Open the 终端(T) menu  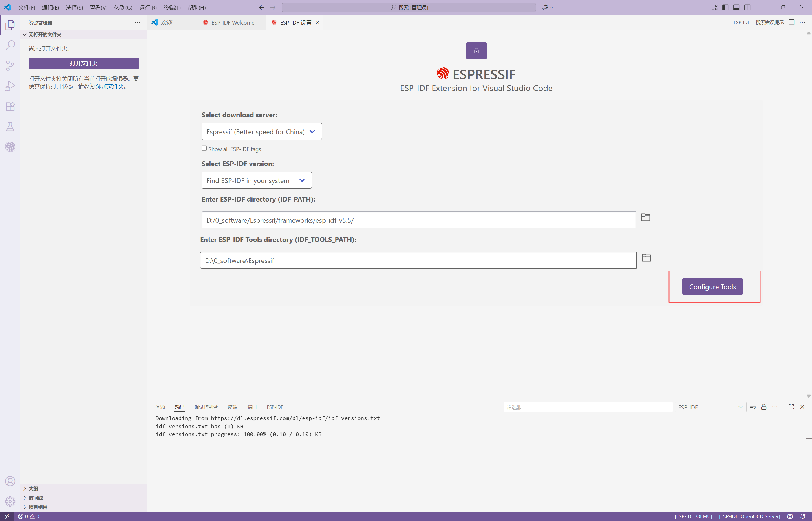(171, 7)
